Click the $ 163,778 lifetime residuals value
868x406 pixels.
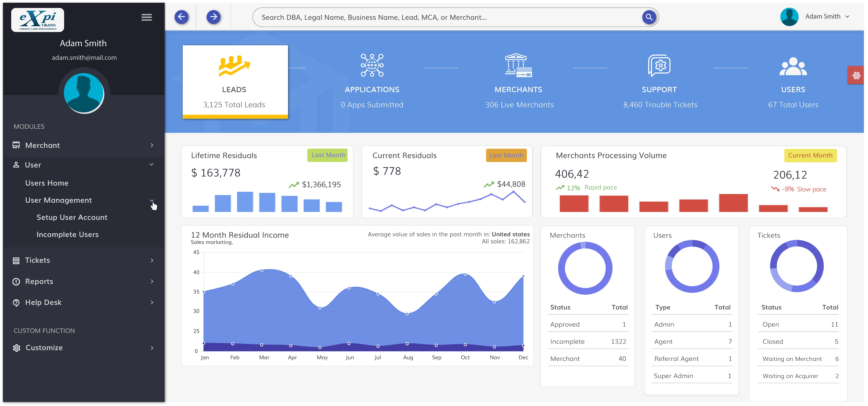[x=216, y=173]
